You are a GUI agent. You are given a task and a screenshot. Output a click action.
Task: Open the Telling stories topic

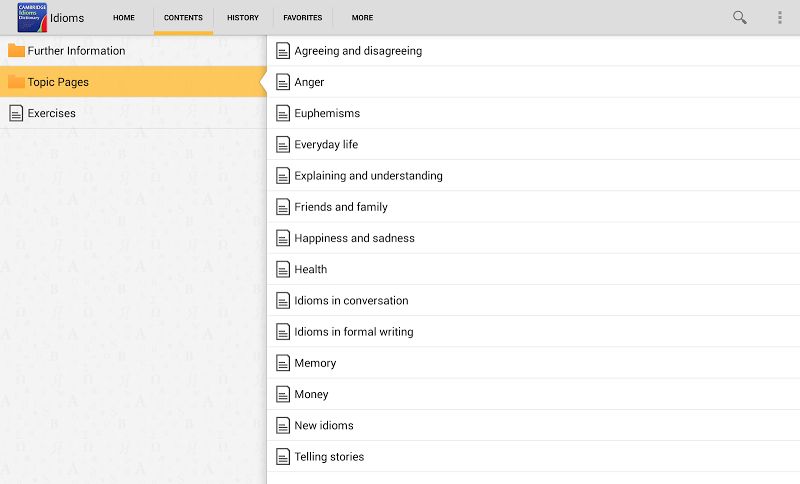click(x=533, y=456)
